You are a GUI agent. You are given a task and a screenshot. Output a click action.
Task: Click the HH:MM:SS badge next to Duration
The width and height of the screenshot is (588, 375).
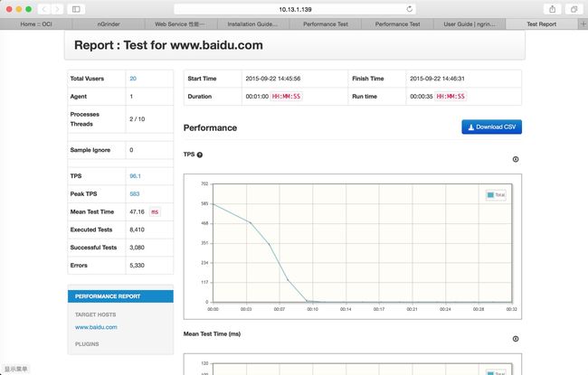point(287,97)
